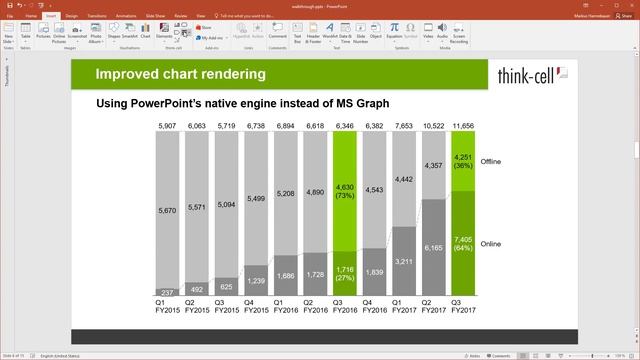This screenshot has height=360, width=640.
Task: Insert a New Slide
Action: tap(8, 33)
